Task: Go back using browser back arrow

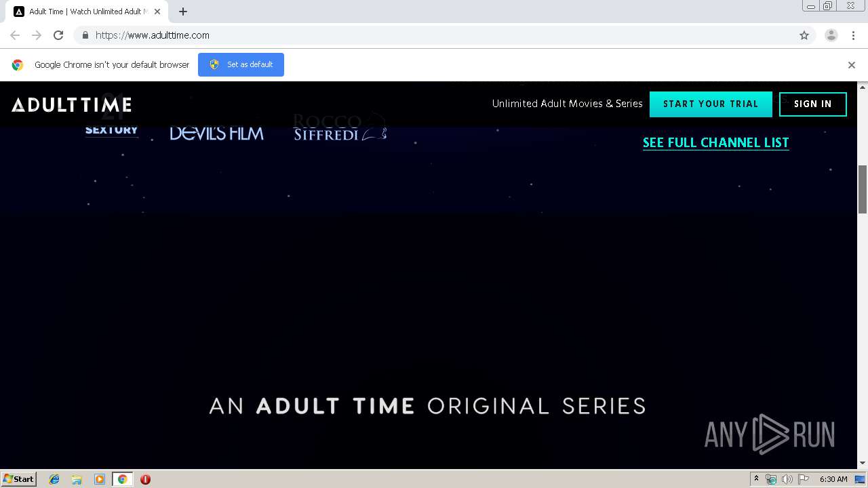Action: tap(15, 35)
